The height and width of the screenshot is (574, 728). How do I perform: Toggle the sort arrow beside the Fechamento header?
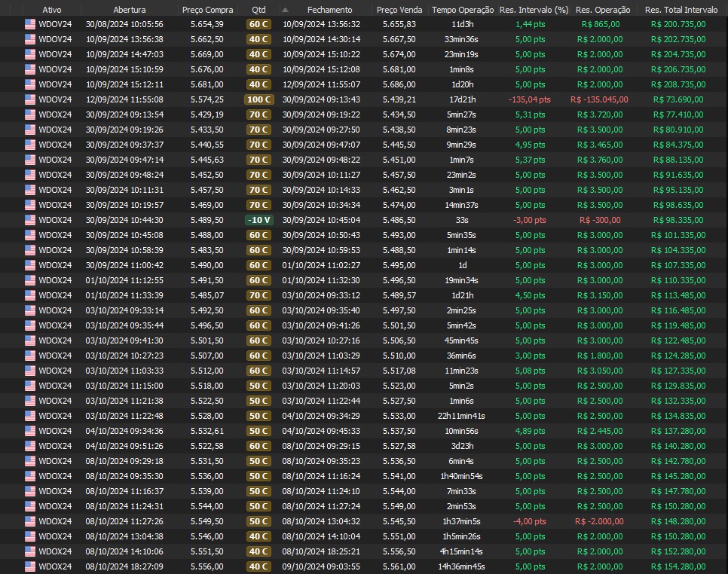pos(285,11)
